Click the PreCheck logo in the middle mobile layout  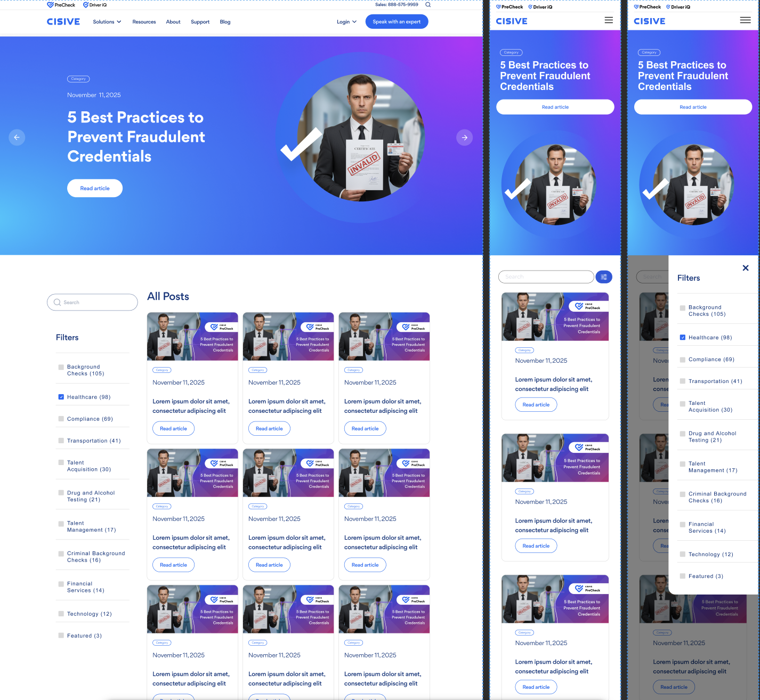click(510, 7)
